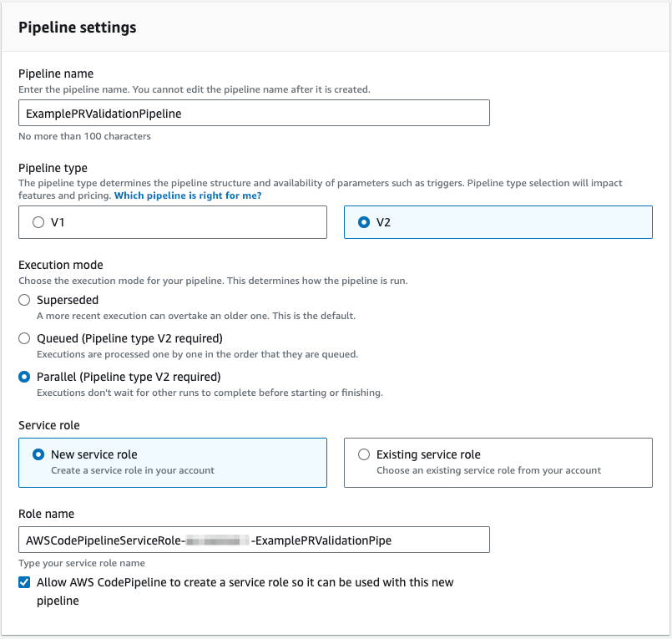This screenshot has height=639, width=672.
Task: Enable Queued execution mode
Action: (x=24, y=338)
